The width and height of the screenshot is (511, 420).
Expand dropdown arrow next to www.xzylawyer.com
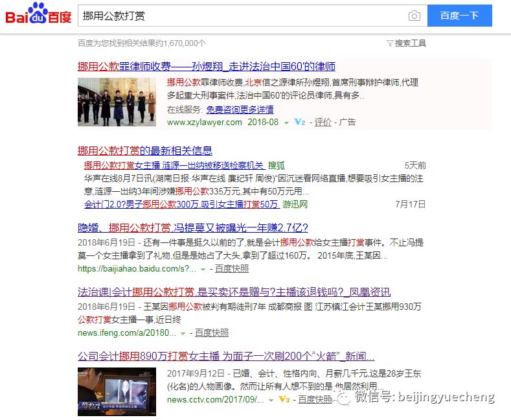click(286, 123)
